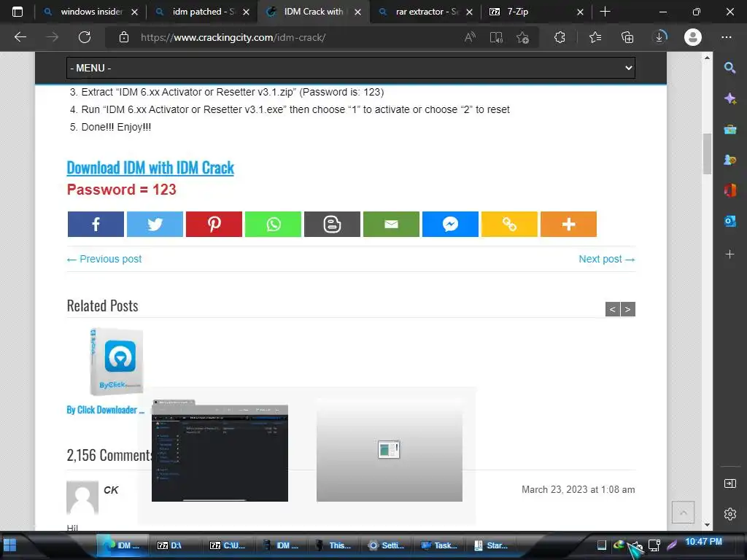Open This... taskbar item
Viewport: 747px width, 560px height.
(x=333, y=545)
